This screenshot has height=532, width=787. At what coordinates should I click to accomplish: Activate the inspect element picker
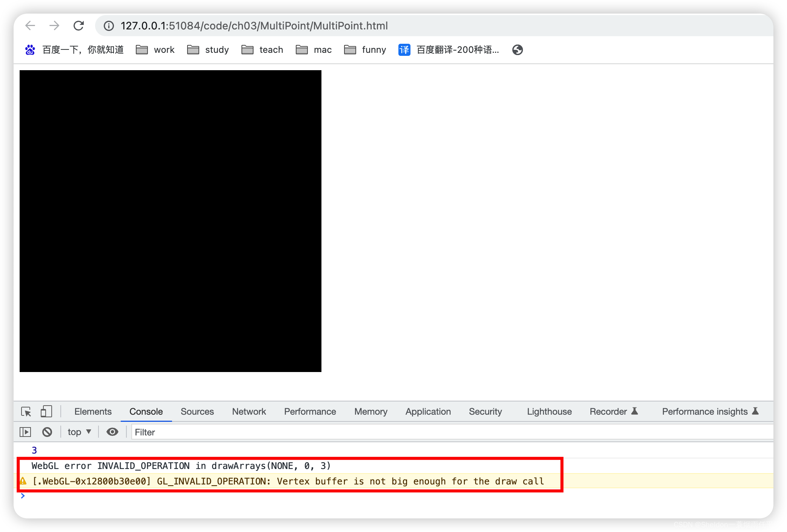tap(26, 412)
